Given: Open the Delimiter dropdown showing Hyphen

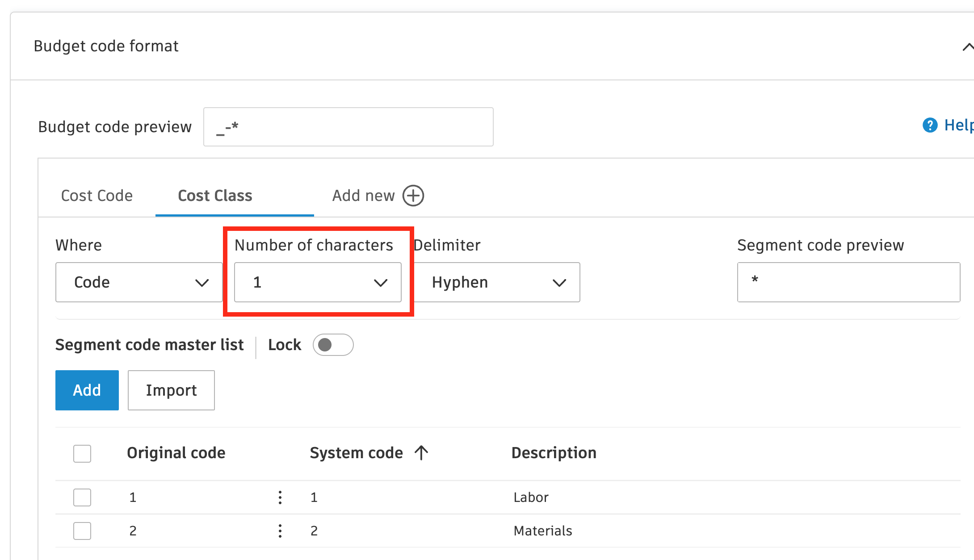Looking at the screenshot, I should (497, 282).
